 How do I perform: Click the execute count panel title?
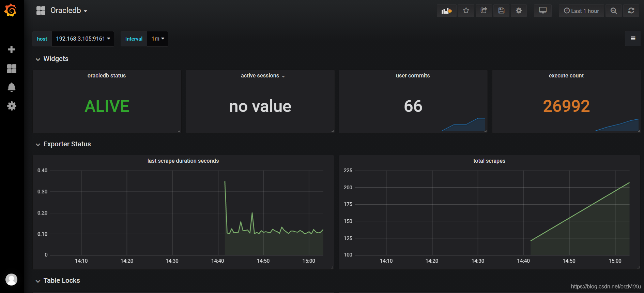566,76
